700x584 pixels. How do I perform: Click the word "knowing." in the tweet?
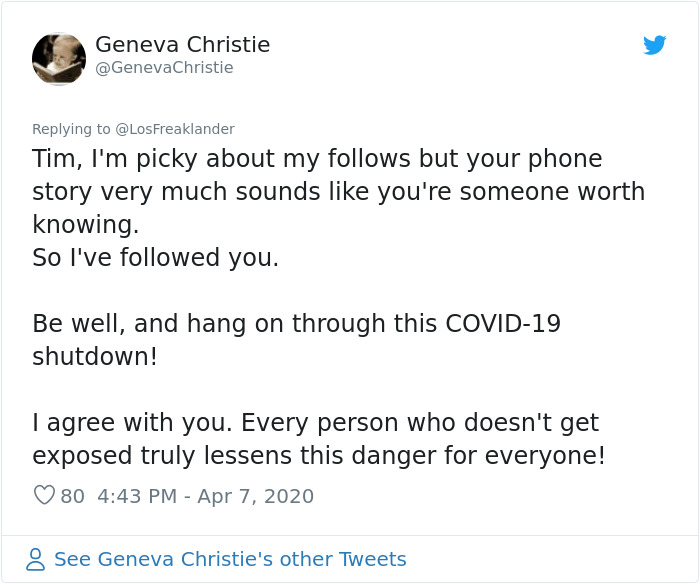85,224
